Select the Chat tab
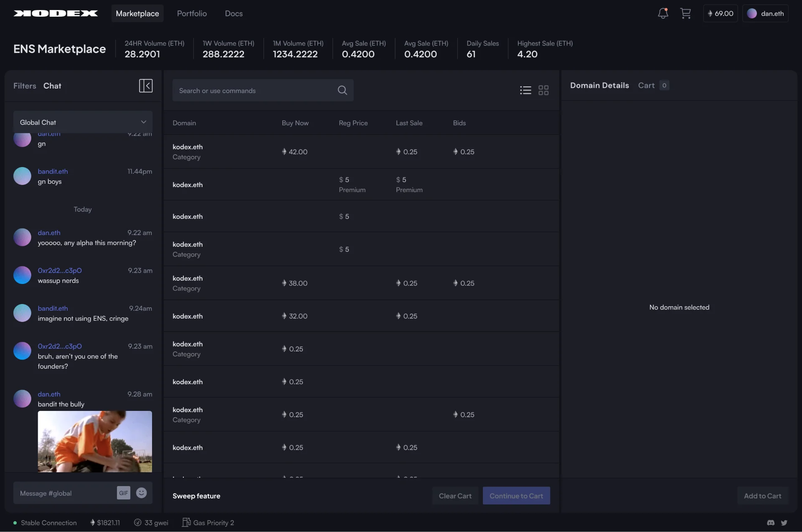This screenshot has height=532, width=802. tap(52, 86)
